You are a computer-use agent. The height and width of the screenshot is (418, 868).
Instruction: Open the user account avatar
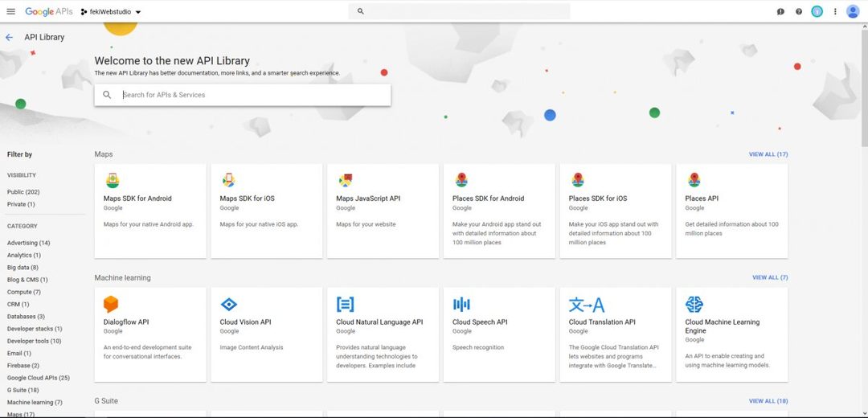click(x=853, y=11)
